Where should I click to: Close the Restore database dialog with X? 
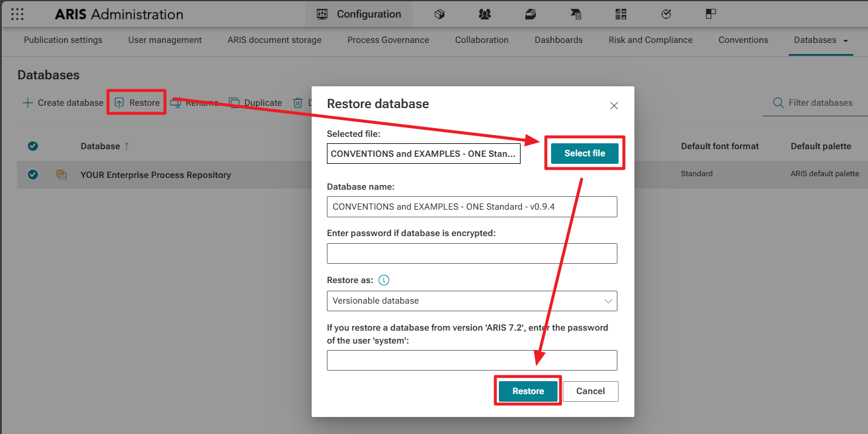(614, 106)
